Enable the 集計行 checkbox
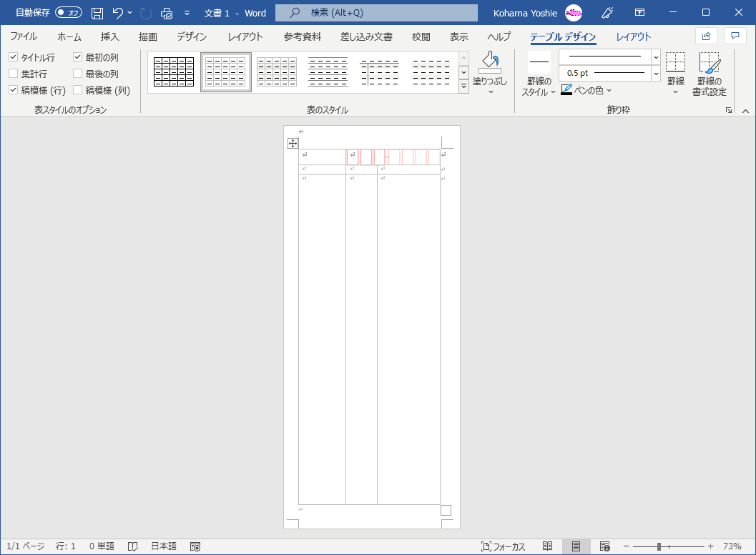Screen dimensions: 756x555 14,74
